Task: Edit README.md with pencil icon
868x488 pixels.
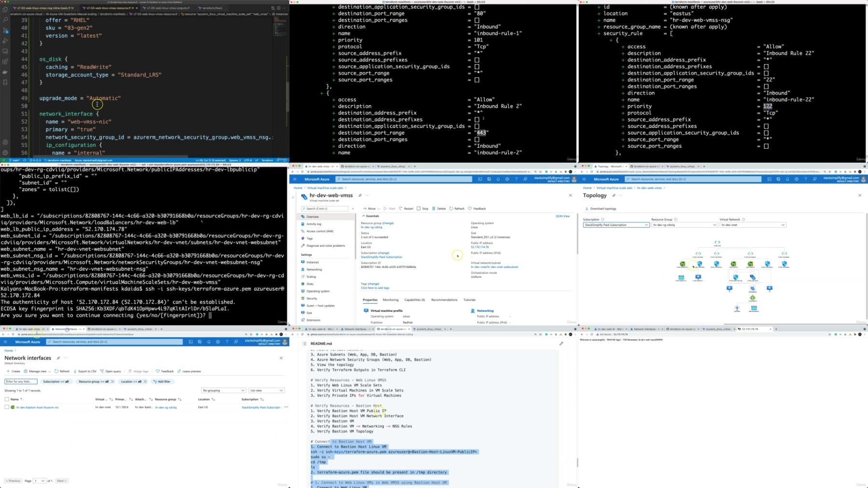Action: [x=561, y=344]
